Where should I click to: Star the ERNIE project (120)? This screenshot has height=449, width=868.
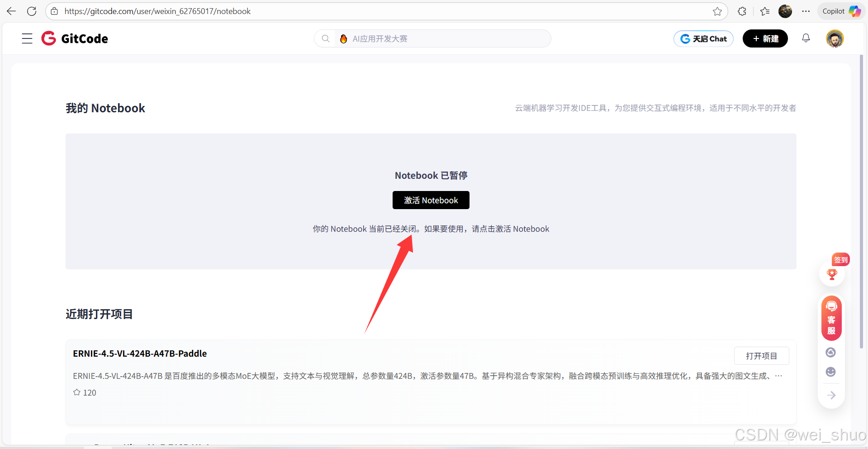tap(85, 392)
